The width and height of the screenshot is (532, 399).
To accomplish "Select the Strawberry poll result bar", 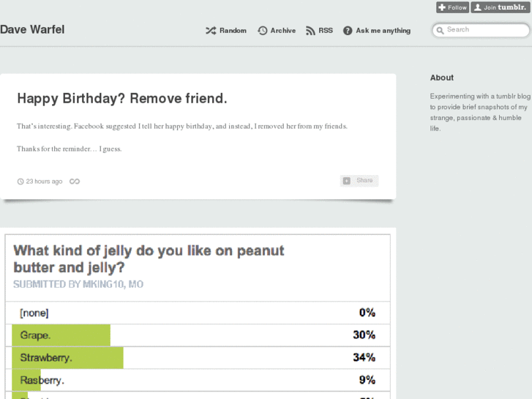I will click(x=67, y=358).
